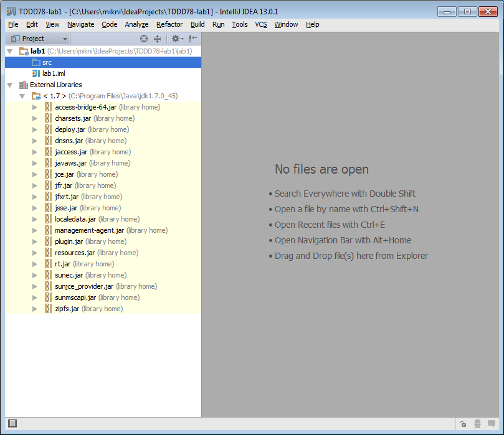Viewport: 504px width, 435px height.
Task: Open the VCS menu
Action: tap(260, 24)
